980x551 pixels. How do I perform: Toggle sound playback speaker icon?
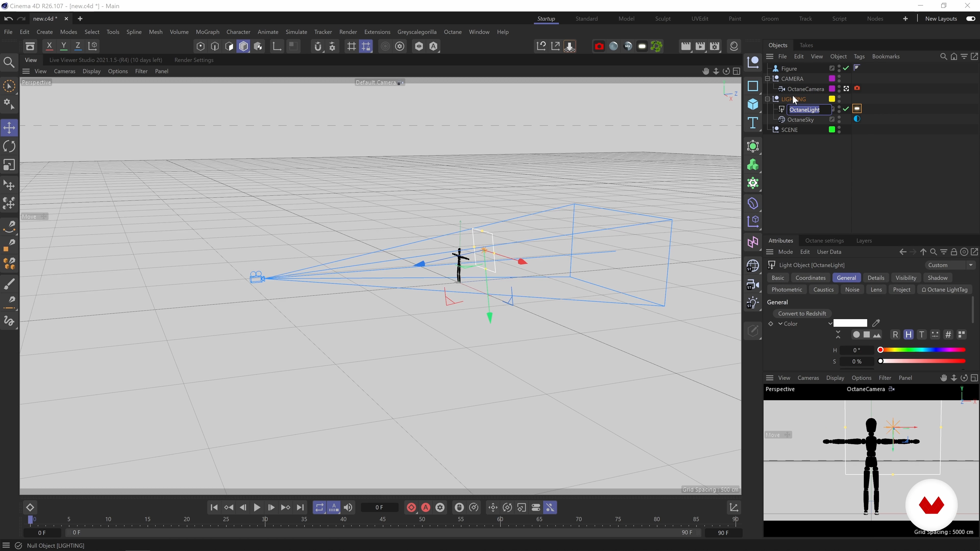pyautogui.click(x=348, y=508)
